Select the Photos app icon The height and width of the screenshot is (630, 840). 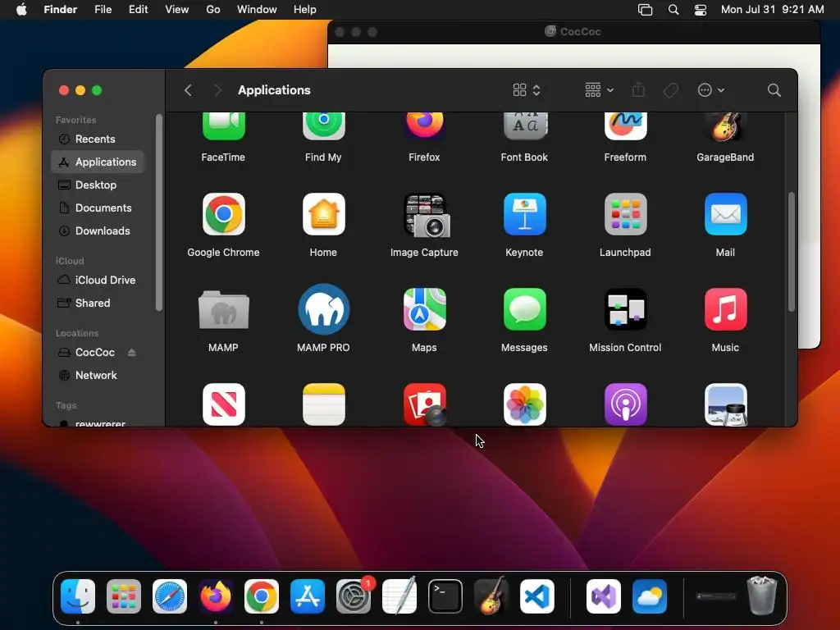pos(524,404)
